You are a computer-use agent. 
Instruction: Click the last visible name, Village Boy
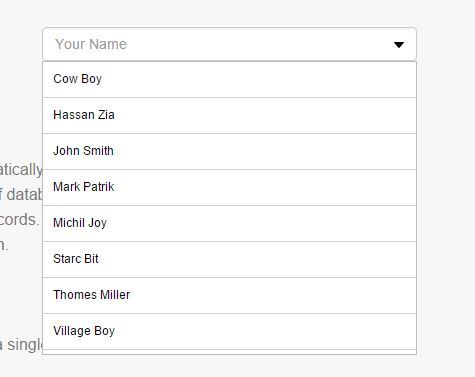[x=229, y=332]
